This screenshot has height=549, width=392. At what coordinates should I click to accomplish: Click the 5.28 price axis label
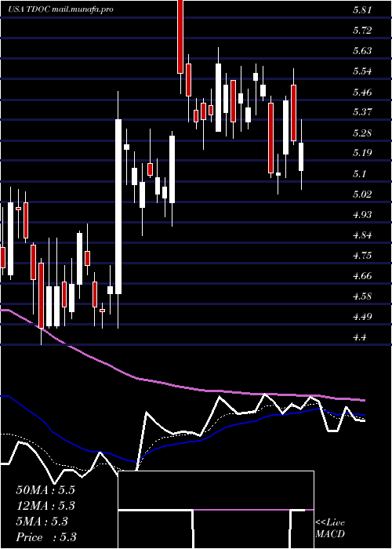(361, 133)
